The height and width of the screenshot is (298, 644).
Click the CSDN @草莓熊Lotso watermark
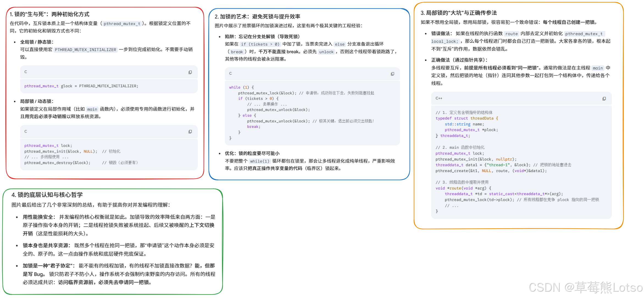point(585,287)
